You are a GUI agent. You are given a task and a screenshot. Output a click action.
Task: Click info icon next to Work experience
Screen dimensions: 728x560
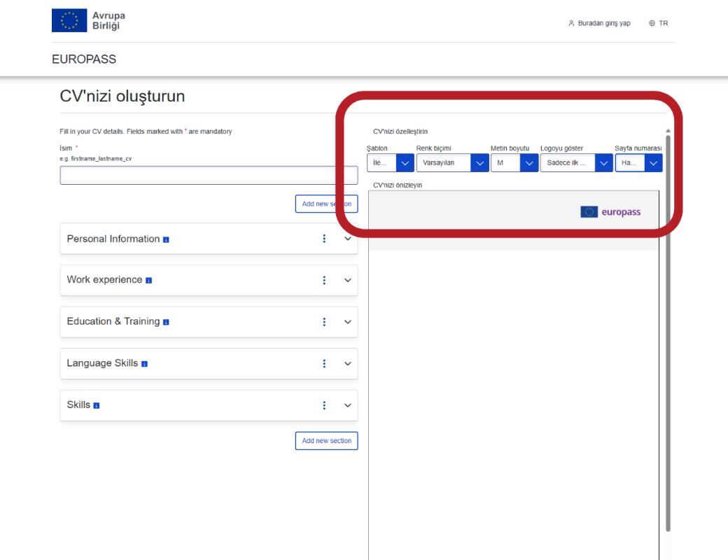[x=149, y=281]
